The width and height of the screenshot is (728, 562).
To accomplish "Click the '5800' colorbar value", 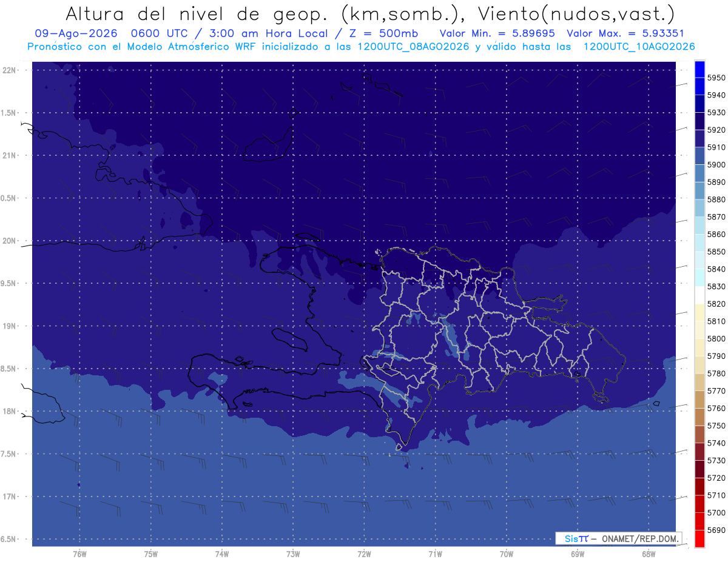I will pyautogui.click(x=716, y=338).
